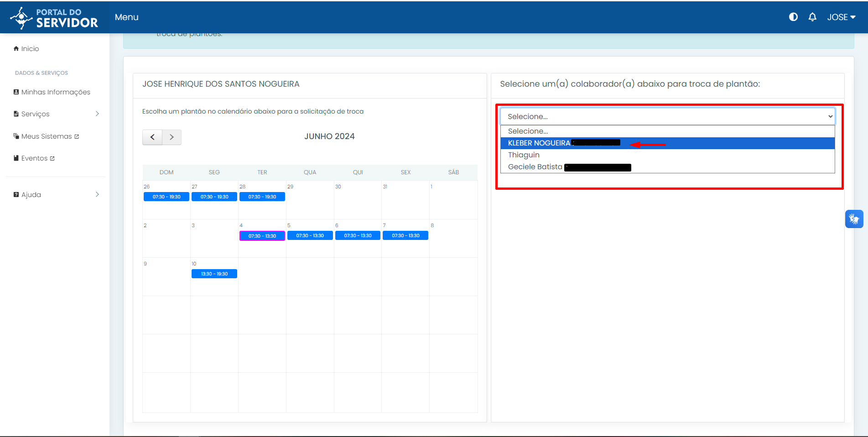Screen dimensions: 868x437
Task: Toggle the dark/contrast mode icon
Action: (x=793, y=17)
